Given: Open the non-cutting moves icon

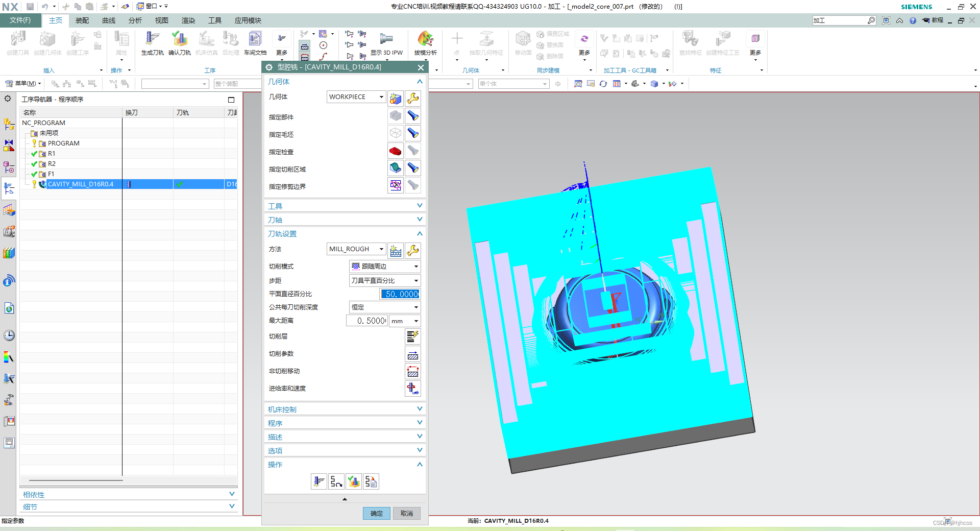Looking at the screenshot, I should coord(412,371).
